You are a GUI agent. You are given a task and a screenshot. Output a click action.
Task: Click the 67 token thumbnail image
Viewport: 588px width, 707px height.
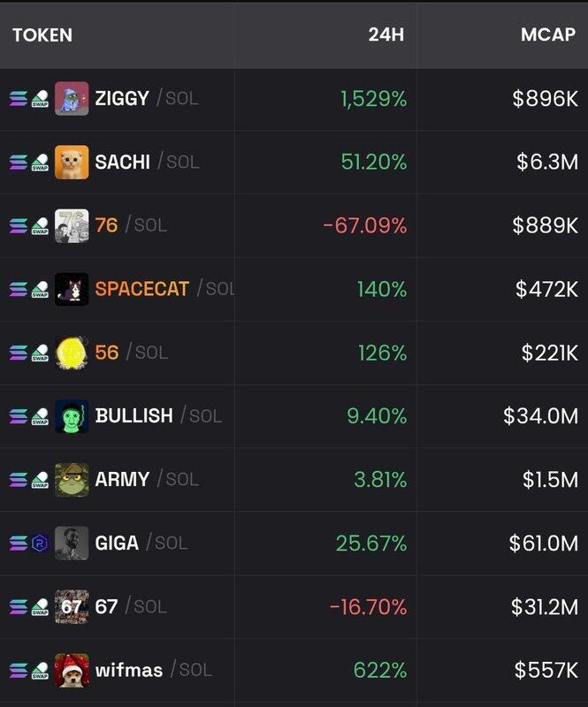pyautogui.click(x=72, y=607)
